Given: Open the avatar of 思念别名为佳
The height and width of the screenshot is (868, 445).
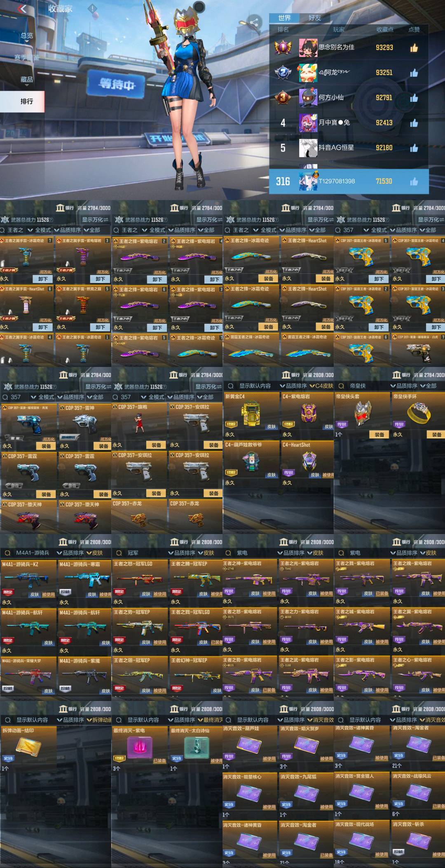Looking at the screenshot, I should tap(308, 47).
